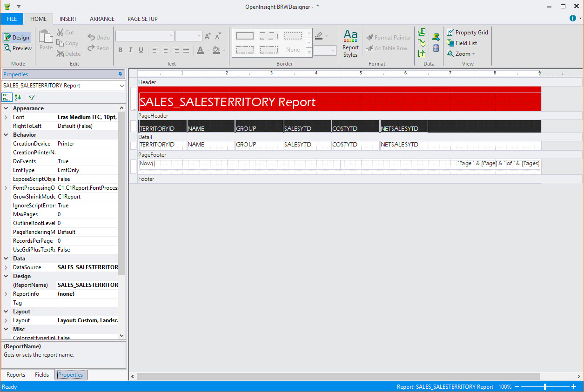584x392 pixels.
Task: Justify text alignment
Action: (186, 50)
